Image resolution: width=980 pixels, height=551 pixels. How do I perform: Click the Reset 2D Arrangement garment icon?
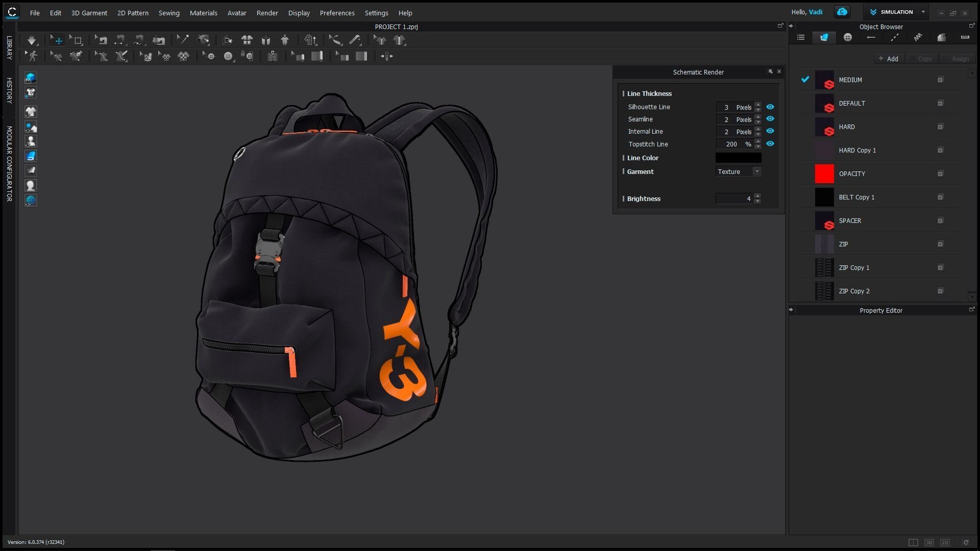point(247,40)
